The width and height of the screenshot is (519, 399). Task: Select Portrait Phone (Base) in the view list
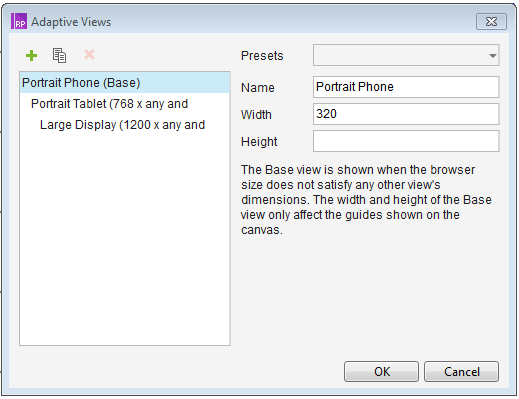[125, 83]
